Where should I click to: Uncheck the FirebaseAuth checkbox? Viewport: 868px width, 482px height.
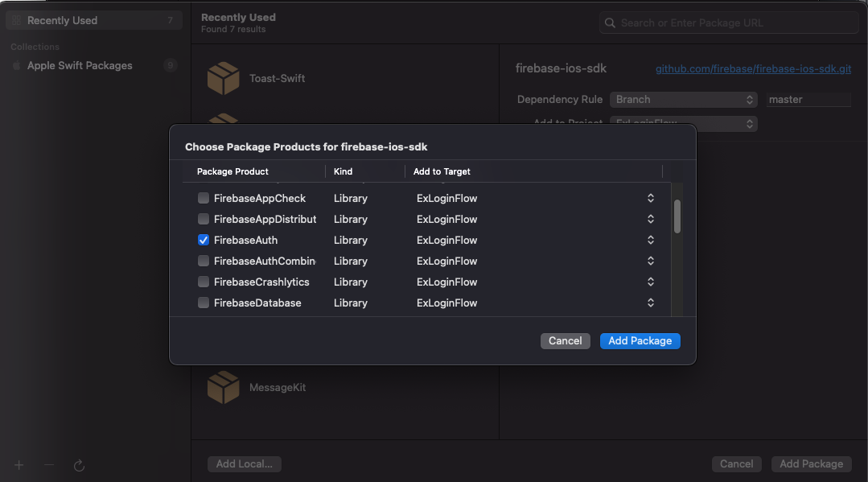[204, 241]
